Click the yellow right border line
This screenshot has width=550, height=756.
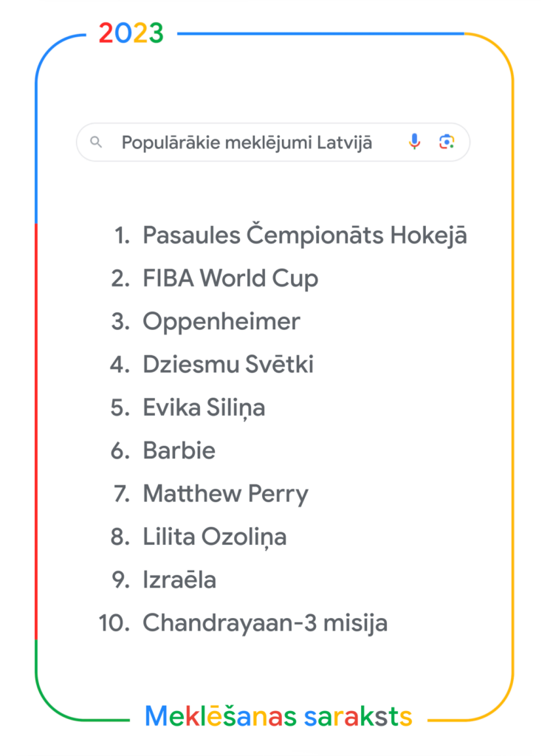pyautogui.click(x=512, y=369)
